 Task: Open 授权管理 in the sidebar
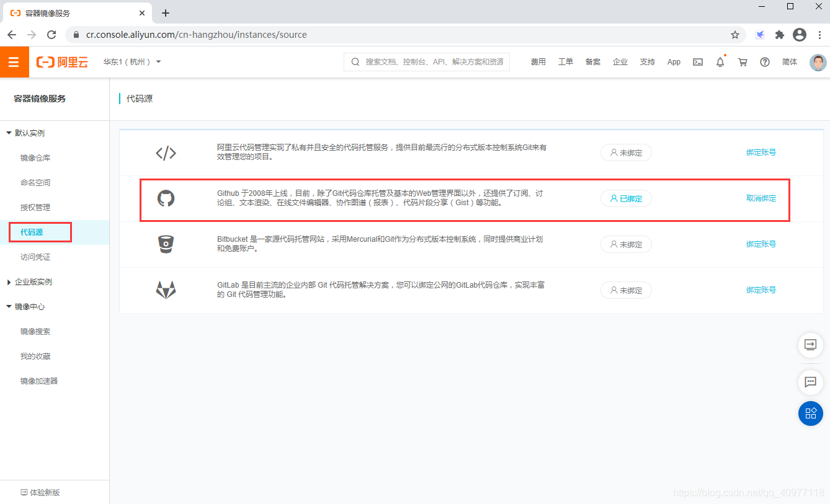point(35,208)
